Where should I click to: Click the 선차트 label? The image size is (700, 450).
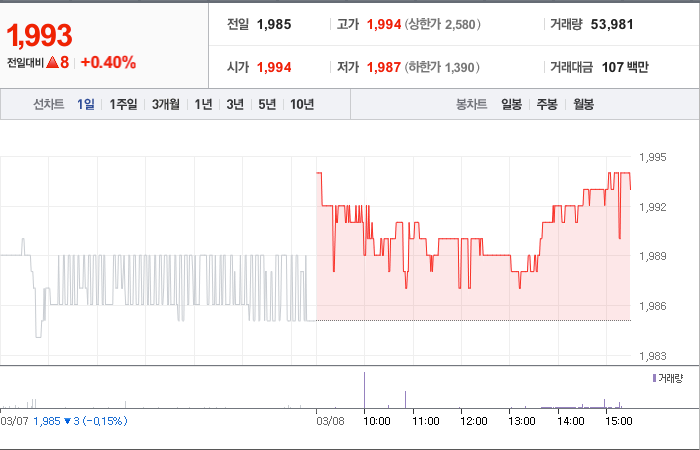click(49, 104)
